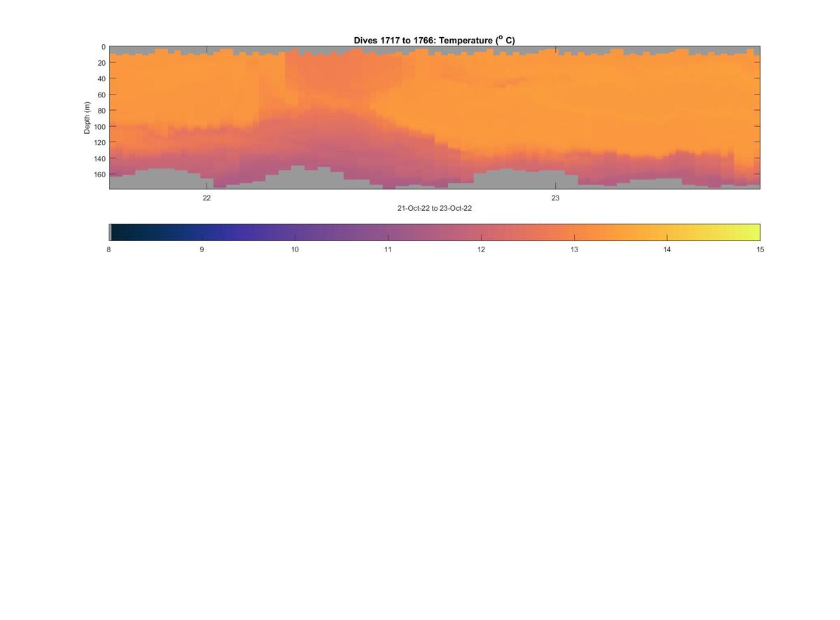The image size is (840, 620).
Task: Click depth tick label '20'
Action: pos(101,63)
